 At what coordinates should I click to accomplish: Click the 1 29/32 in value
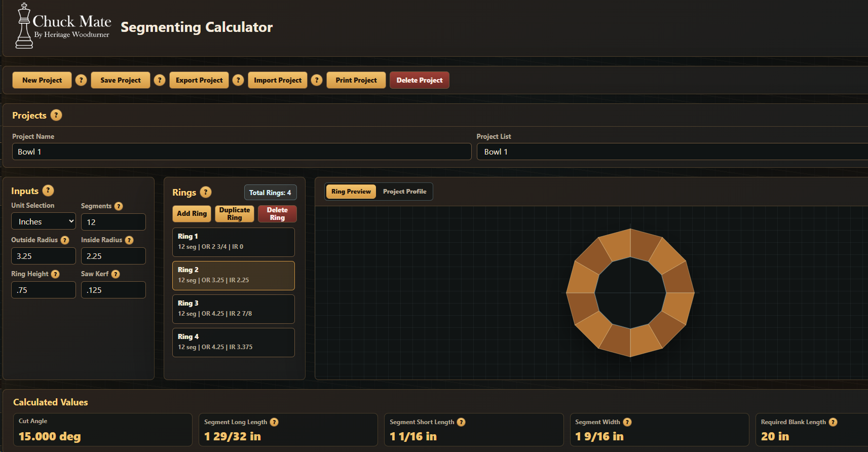[233, 436]
